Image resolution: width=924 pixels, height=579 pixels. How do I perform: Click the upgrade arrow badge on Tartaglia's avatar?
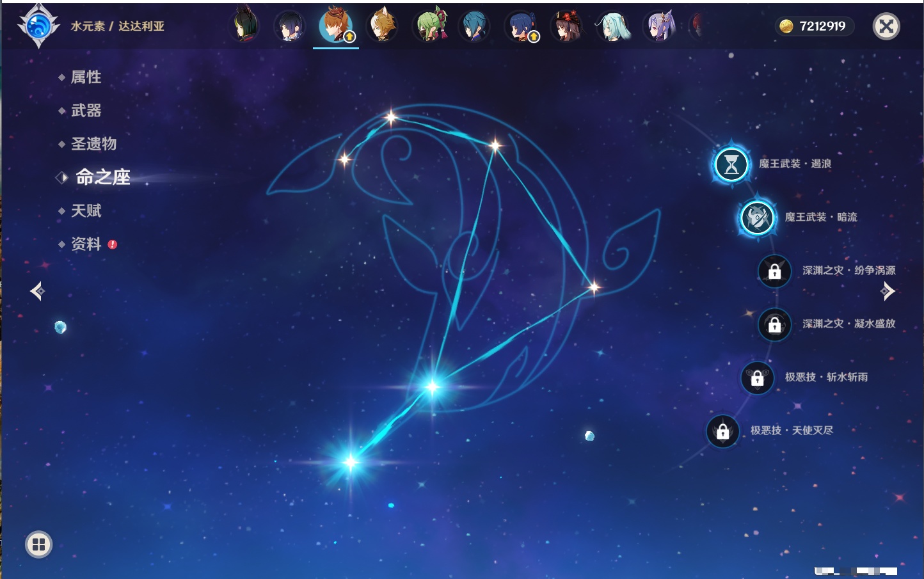[x=349, y=37]
